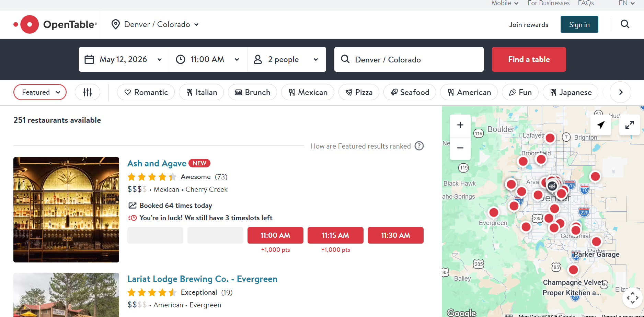Viewport: 644px width, 317px height.
Task: Zoom in on the map
Action: tap(460, 125)
